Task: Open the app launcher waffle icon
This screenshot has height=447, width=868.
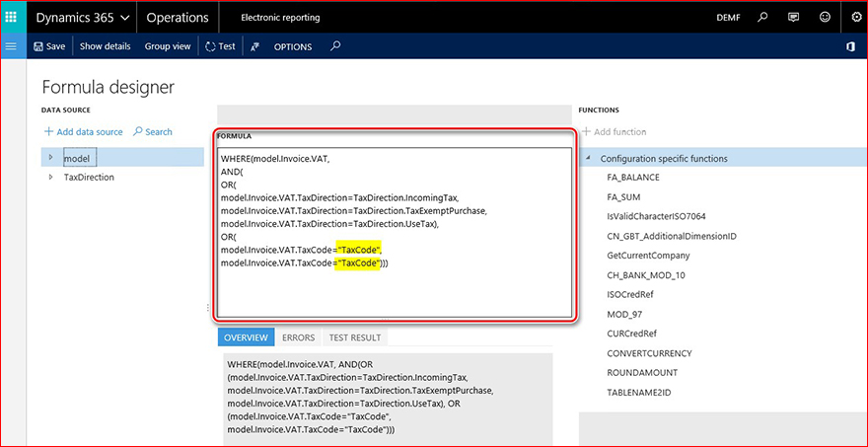Action: [13, 17]
